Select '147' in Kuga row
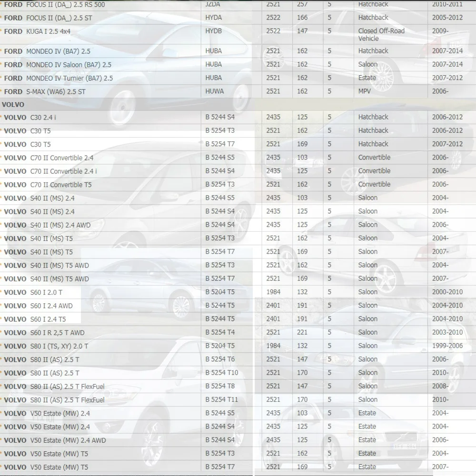 (302, 31)
